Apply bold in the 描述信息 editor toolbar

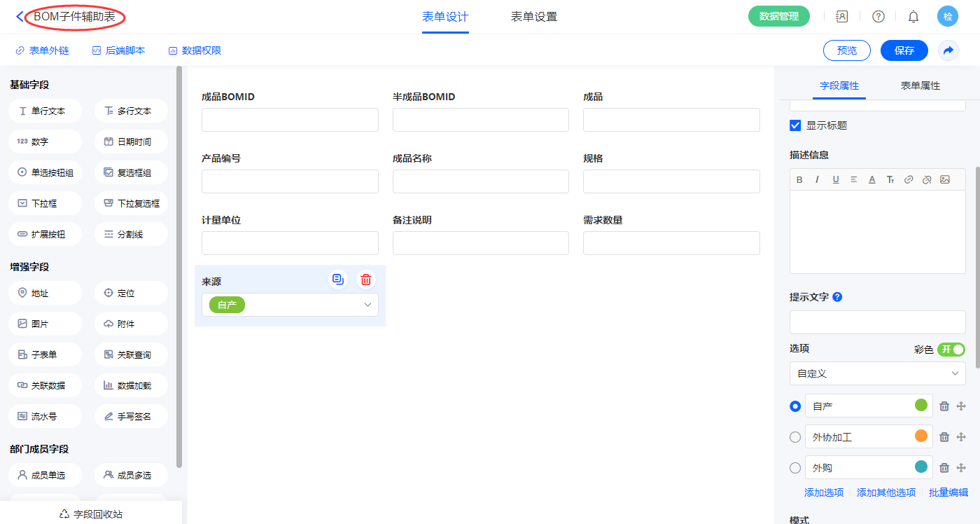[x=799, y=180]
